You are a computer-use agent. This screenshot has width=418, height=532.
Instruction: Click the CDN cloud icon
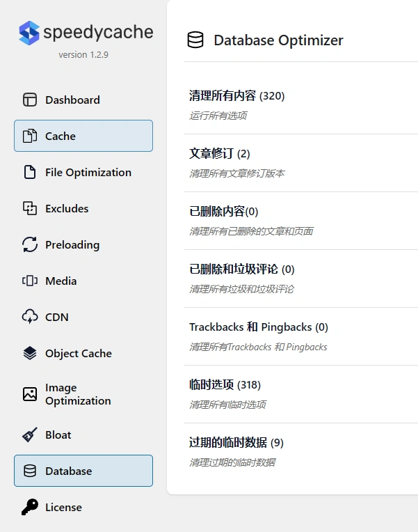pos(30,317)
